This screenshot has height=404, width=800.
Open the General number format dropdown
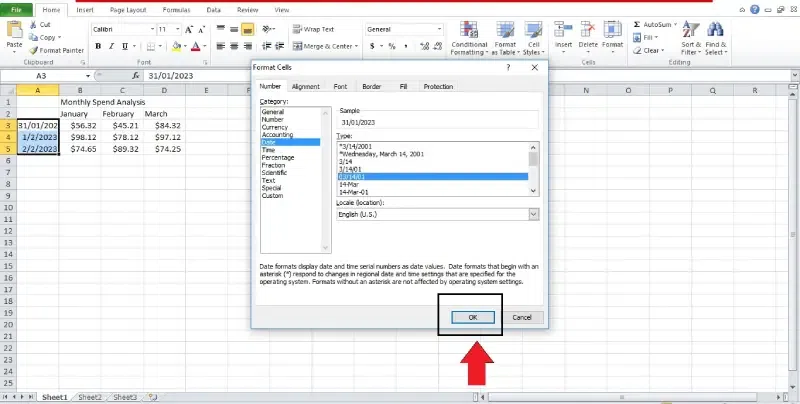point(439,30)
